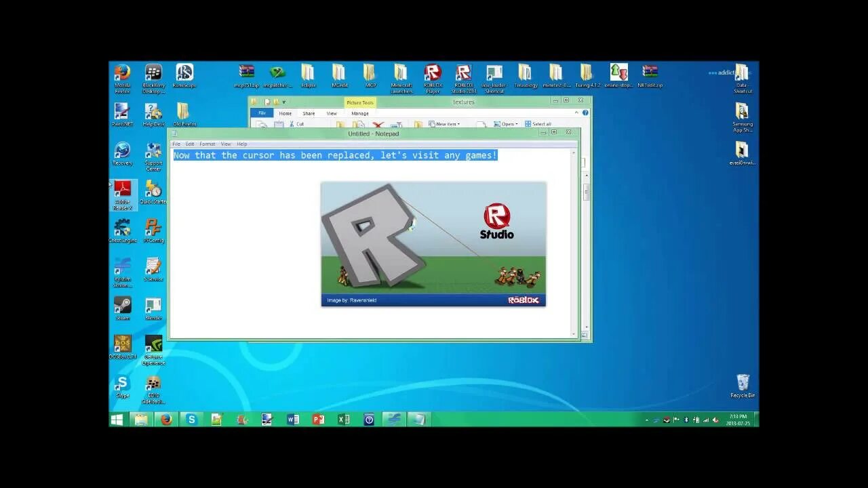This screenshot has height=488, width=868.
Task: Open the GeForce Experience desktop icon
Action: pyautogui.click(x=153, y=350)
